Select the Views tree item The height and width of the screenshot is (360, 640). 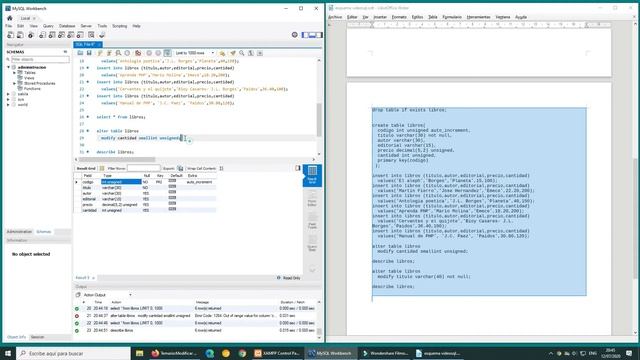(29, 78)
